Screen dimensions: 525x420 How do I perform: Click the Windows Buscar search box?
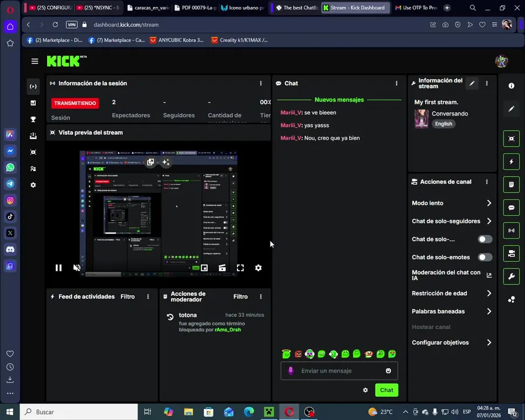click(x=79, y=412)
